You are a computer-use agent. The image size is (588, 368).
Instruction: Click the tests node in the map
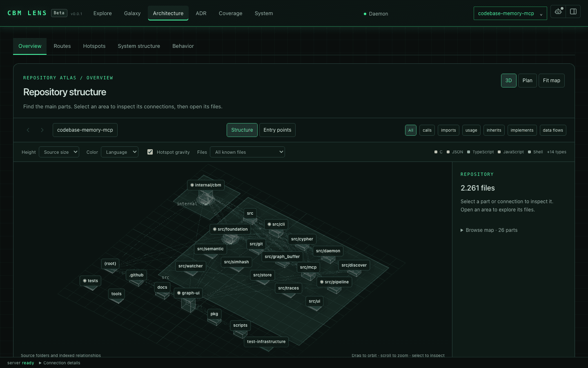click(90, 281)
